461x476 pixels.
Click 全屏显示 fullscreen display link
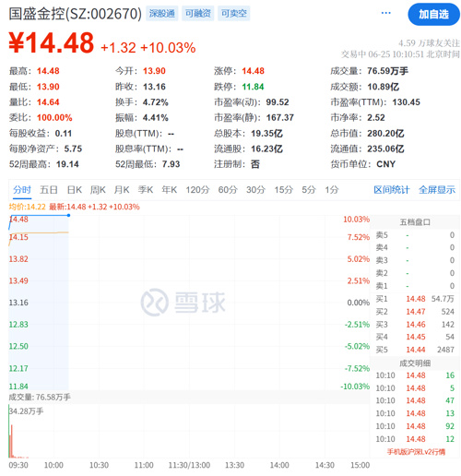click(437, 190)
